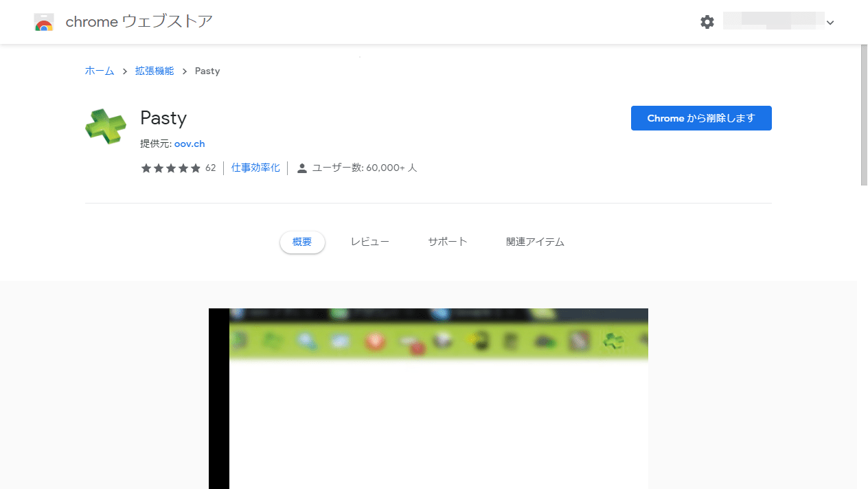This screenshot has height=489, width=868.
Task: Open the 関連アイテム tab
Action: (x=535, y=242)
